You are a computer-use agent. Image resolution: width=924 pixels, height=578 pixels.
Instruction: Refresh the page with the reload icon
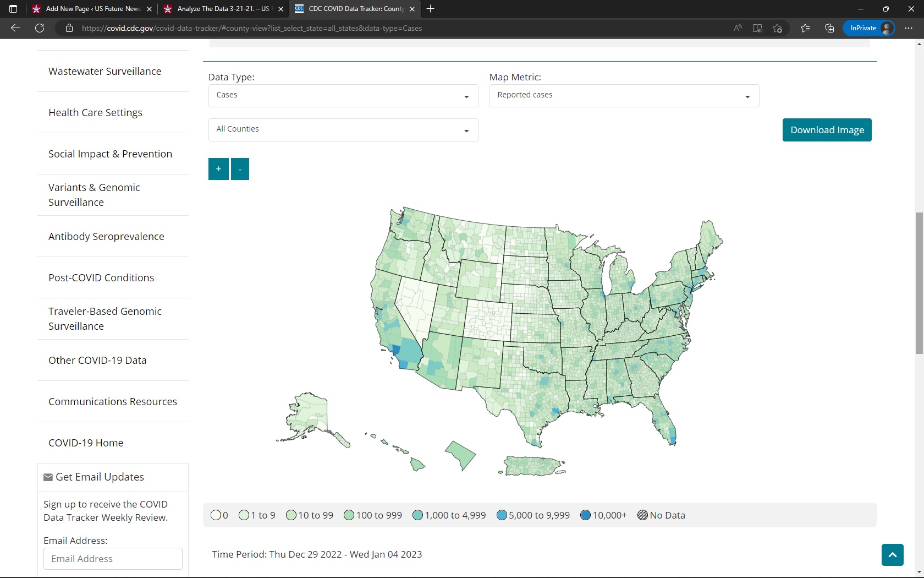pos(40,28)
